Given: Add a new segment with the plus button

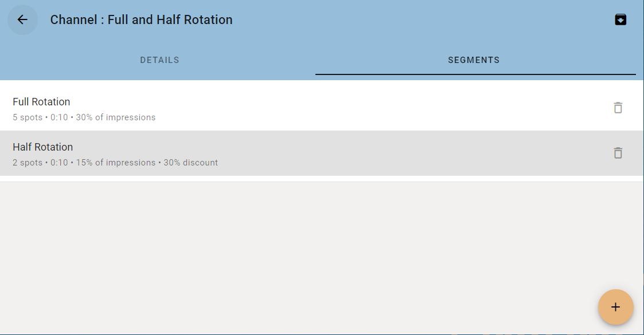Looking at the screenshot, I should pos(615,307).
